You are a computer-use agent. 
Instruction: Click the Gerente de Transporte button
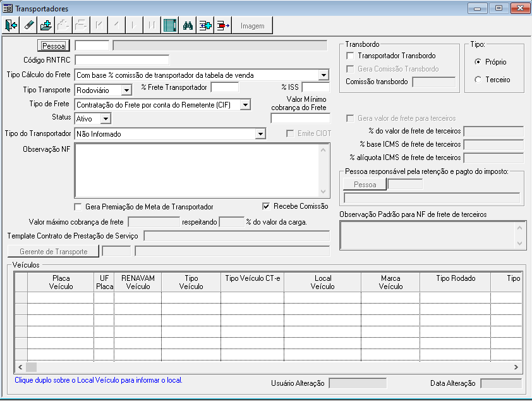coord(53,252)
